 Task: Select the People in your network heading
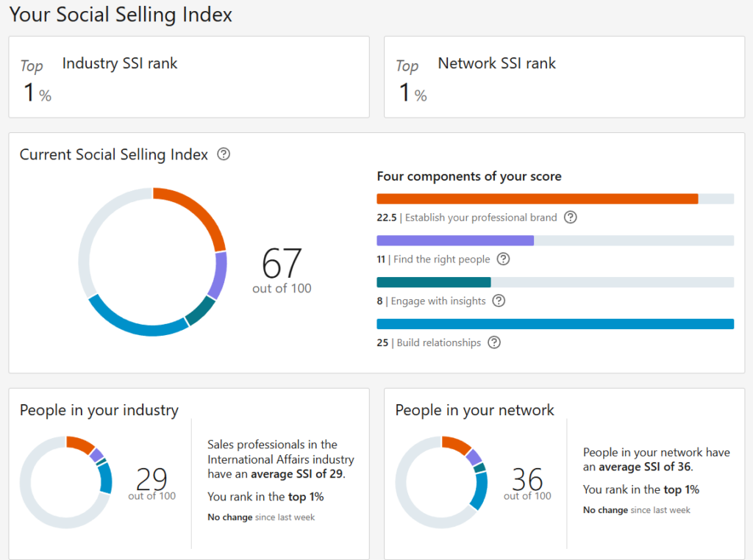point(474,410)
